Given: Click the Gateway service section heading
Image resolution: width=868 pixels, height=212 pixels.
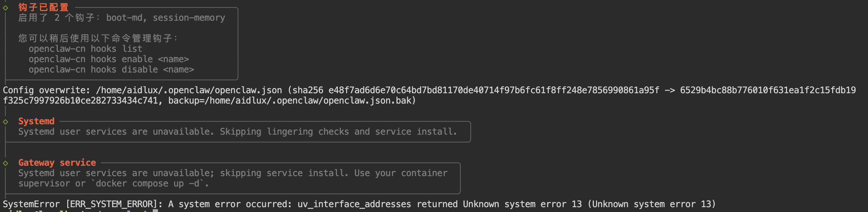Looking at the screenshot, I should [57, 163].
